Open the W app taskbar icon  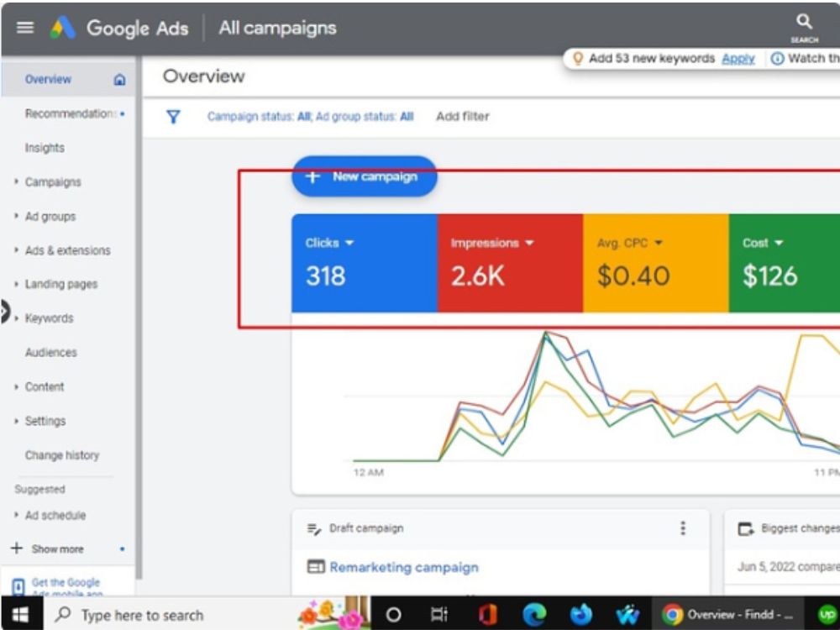627,615
